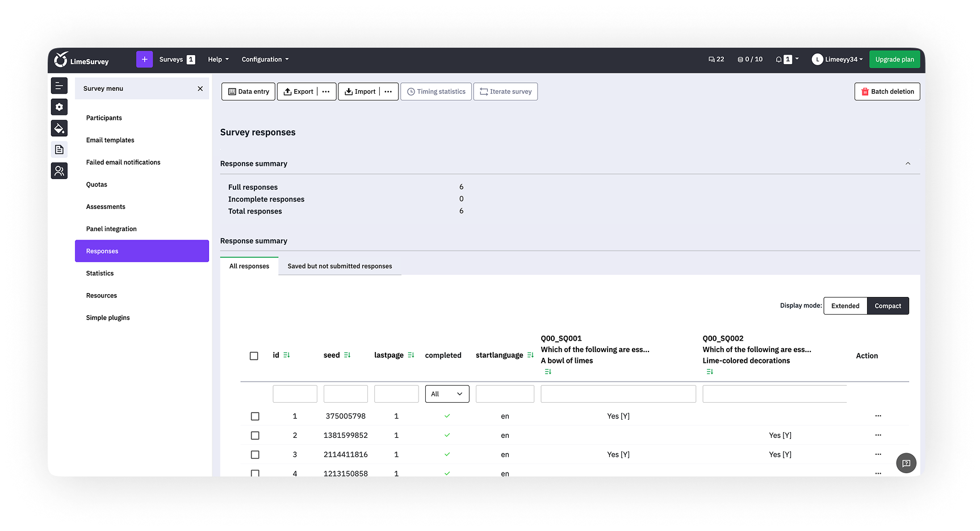Switch display mode to Extended
The height and width of the screenshot is (531, 980).
(x=845, y=306)
